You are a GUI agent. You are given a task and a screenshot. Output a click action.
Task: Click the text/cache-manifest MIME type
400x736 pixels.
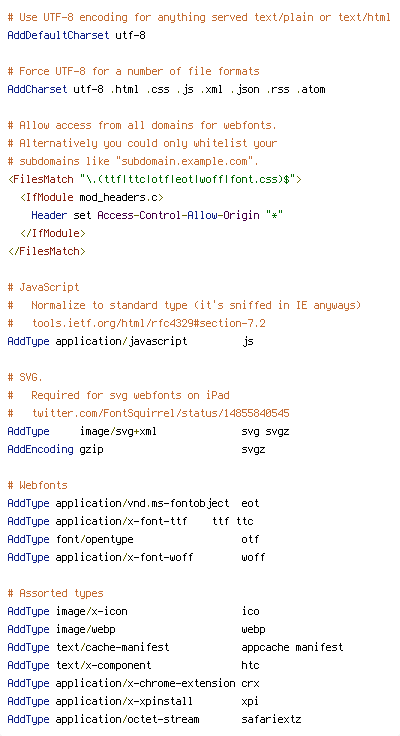[x=112, y=647]
